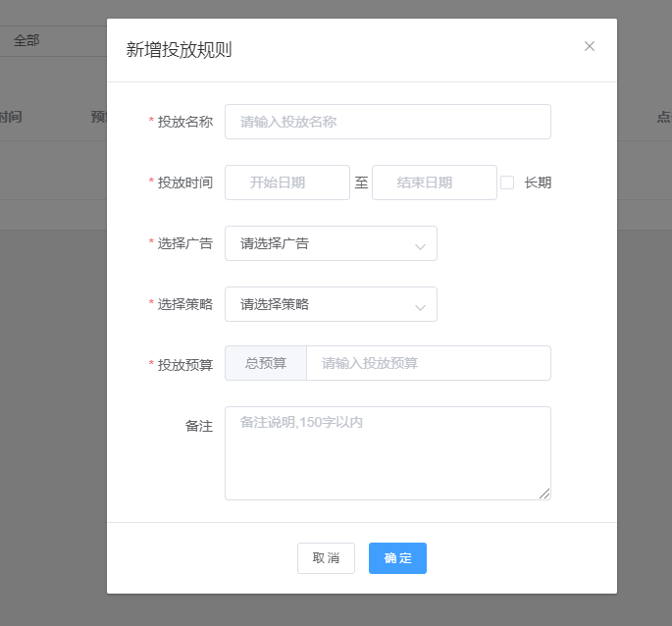The width and height of the screenshot is (672, 626).
Task: Expand the 请选择策略 dropdown
Action: [331, 304]
